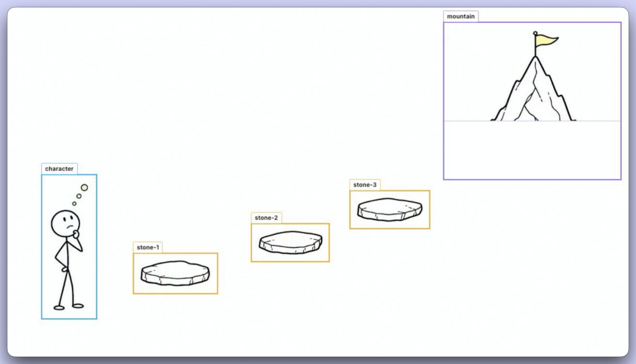Select the stone-3 stepping stone image
636x364 pixels.
coord(390,210)
